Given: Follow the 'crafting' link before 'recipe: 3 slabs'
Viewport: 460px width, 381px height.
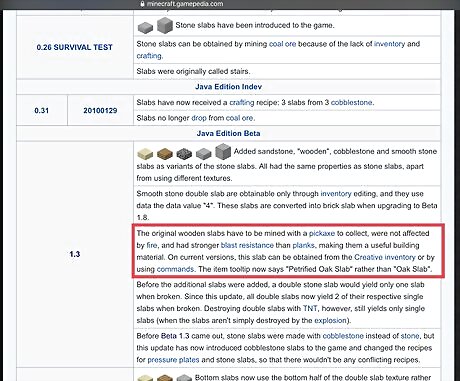Looking at the screenshot, I should 242,102.
